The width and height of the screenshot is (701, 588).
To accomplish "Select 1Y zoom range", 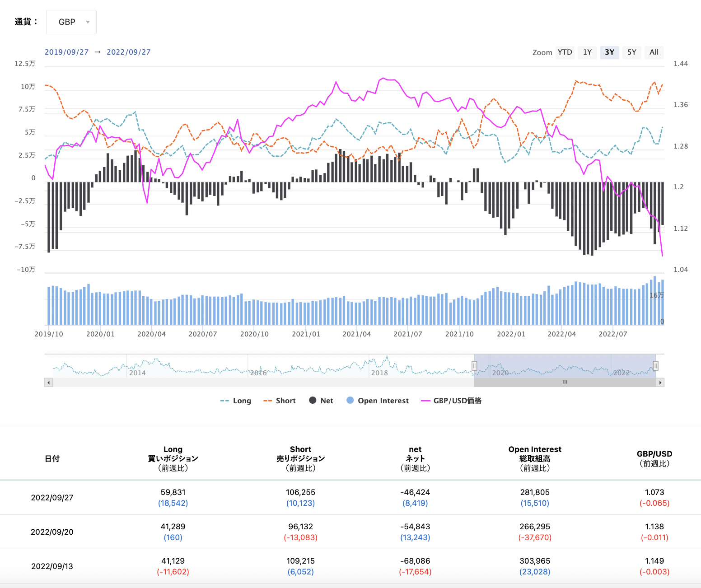I will (x=587, y=52).
